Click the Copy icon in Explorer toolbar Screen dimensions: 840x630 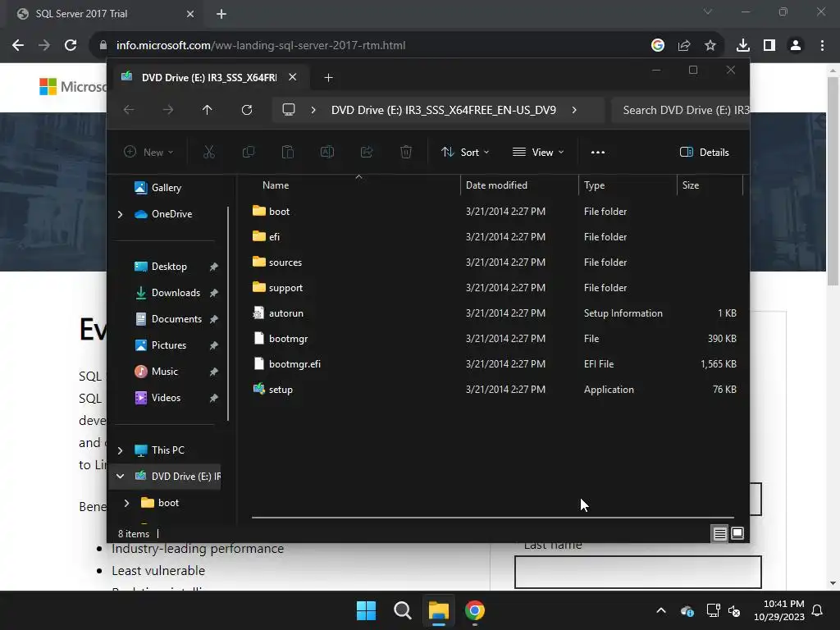click(x=249, y=152)
